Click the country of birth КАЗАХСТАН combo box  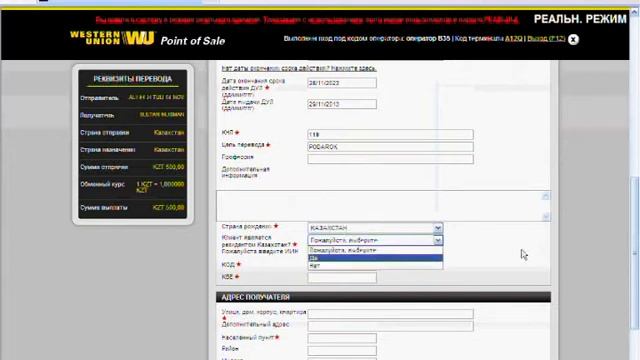coord(375,228)
